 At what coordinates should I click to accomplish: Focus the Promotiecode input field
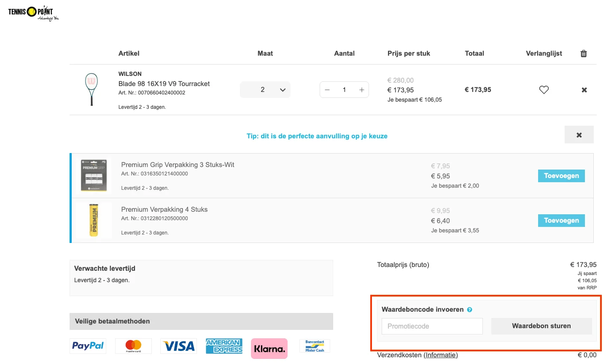click(x=432, y=326)
